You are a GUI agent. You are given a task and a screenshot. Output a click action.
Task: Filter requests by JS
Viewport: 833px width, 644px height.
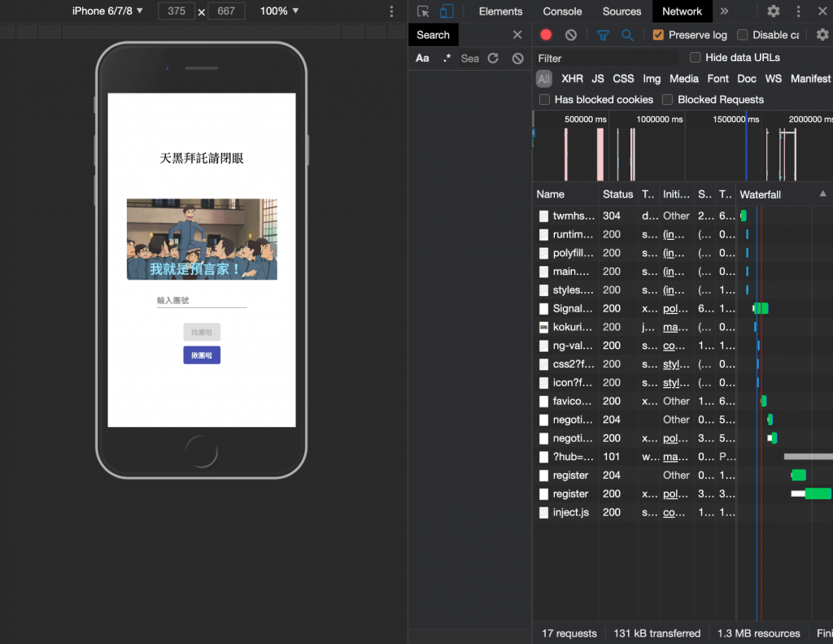coord(598,79)
